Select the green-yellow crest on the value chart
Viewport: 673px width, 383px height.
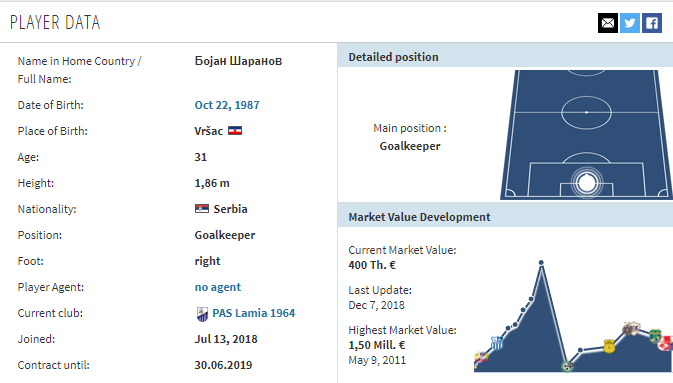655,335
